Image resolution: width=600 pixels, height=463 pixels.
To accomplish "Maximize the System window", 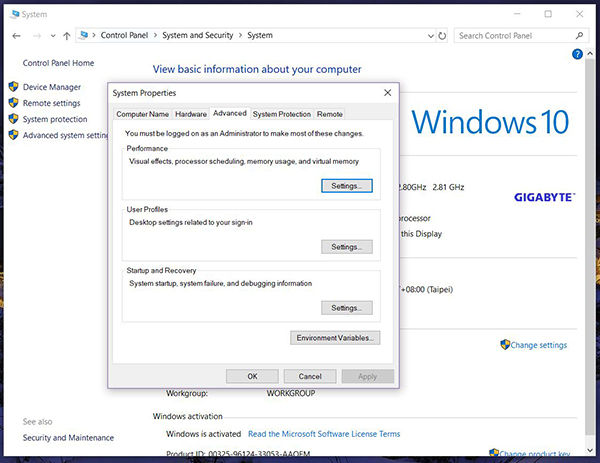I will (x=548, y=14).
